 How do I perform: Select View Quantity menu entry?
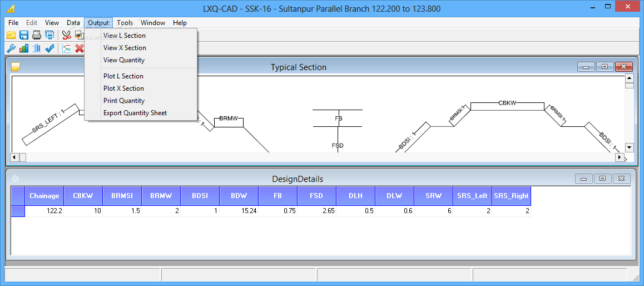coord(141,60)
